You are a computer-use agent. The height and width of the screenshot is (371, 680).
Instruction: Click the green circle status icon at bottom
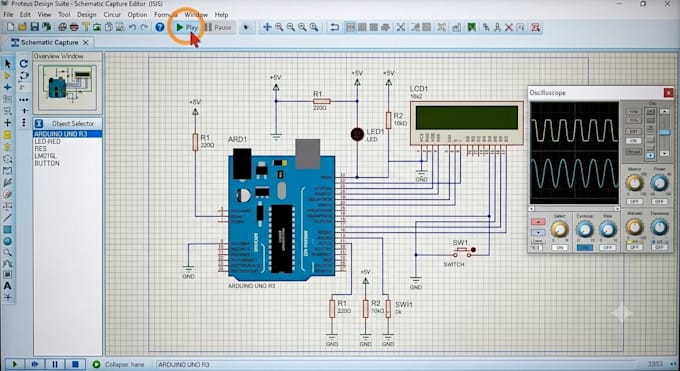coord(96,364)
